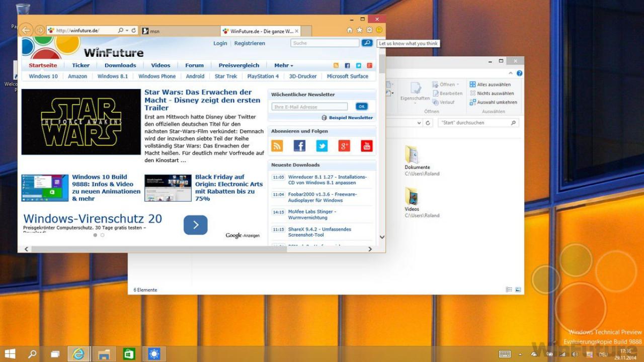Open Internet Explorer home page icon

click(x=350, y=30)
